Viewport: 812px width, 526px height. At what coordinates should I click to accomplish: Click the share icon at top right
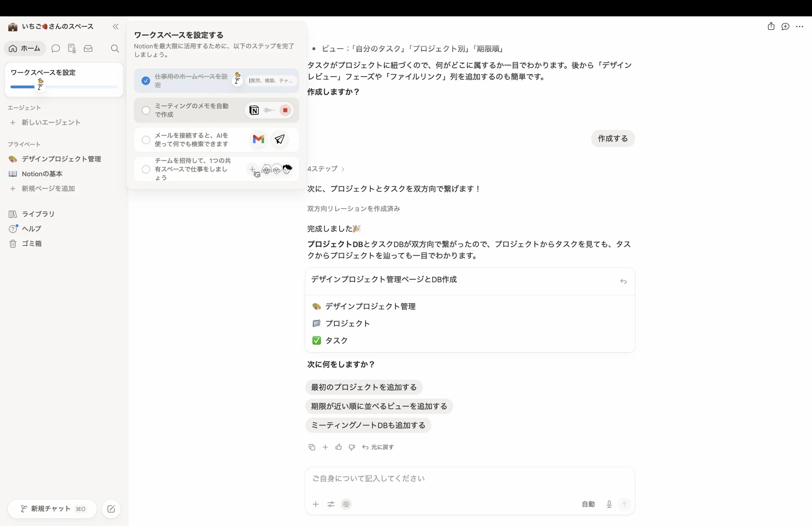click(771, 26)
